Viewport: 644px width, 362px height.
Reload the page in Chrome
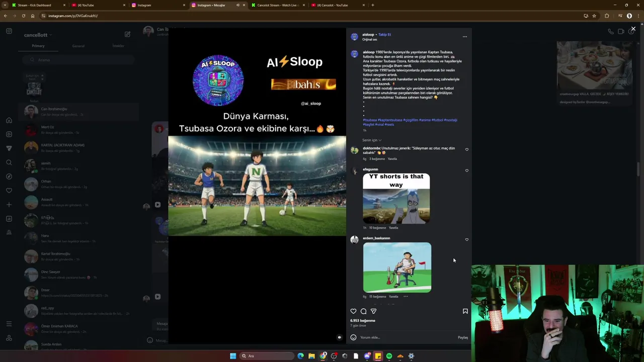point(23,16)
